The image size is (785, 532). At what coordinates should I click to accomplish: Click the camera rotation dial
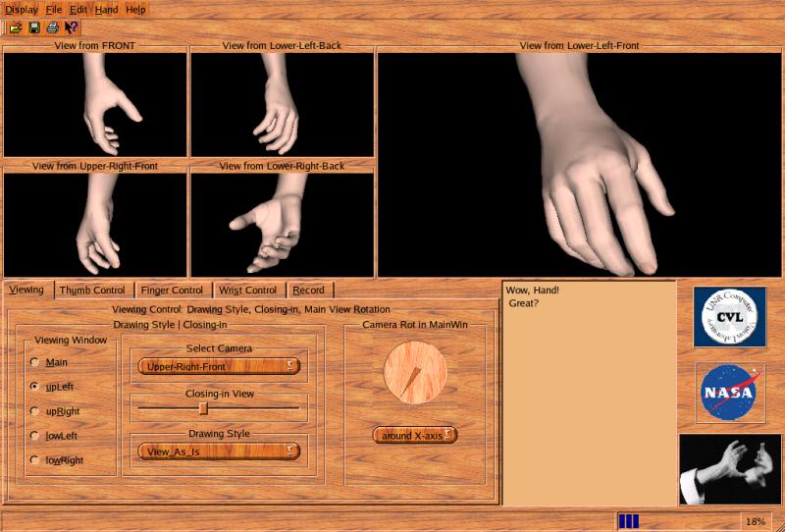point(415,373)
